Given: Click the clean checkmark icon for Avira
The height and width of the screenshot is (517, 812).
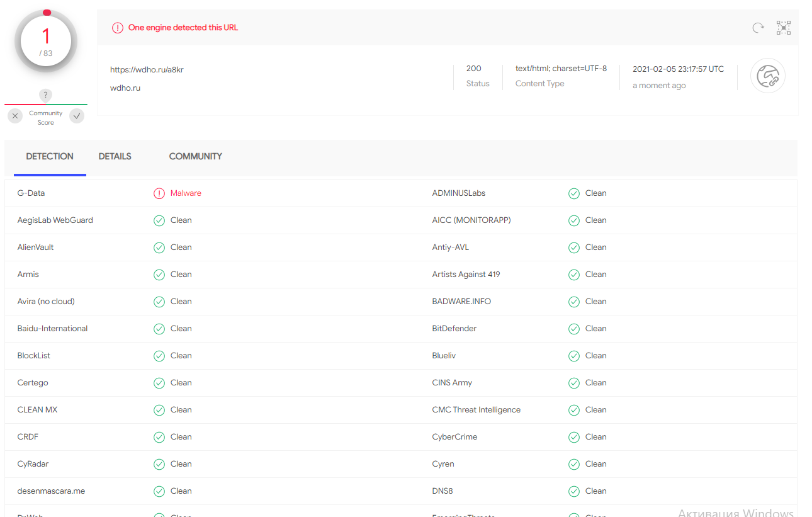Looking at the screenshot, I should point(159,302).
